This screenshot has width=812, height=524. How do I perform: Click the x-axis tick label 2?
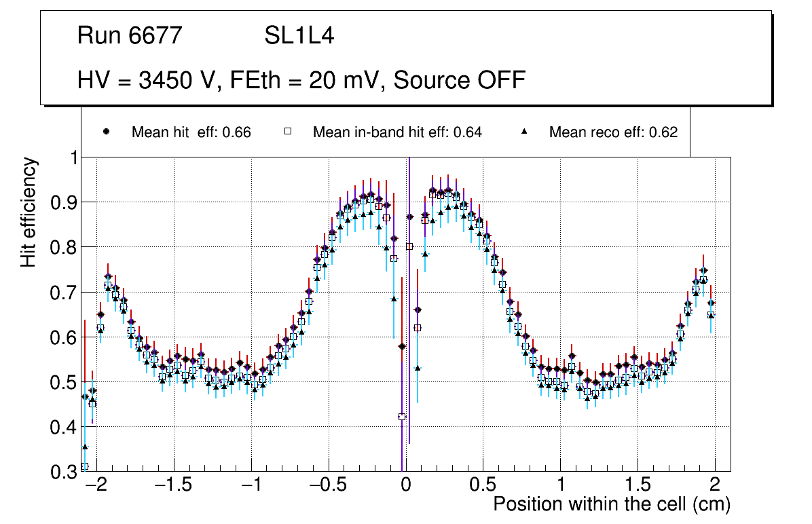coord(714,485)
